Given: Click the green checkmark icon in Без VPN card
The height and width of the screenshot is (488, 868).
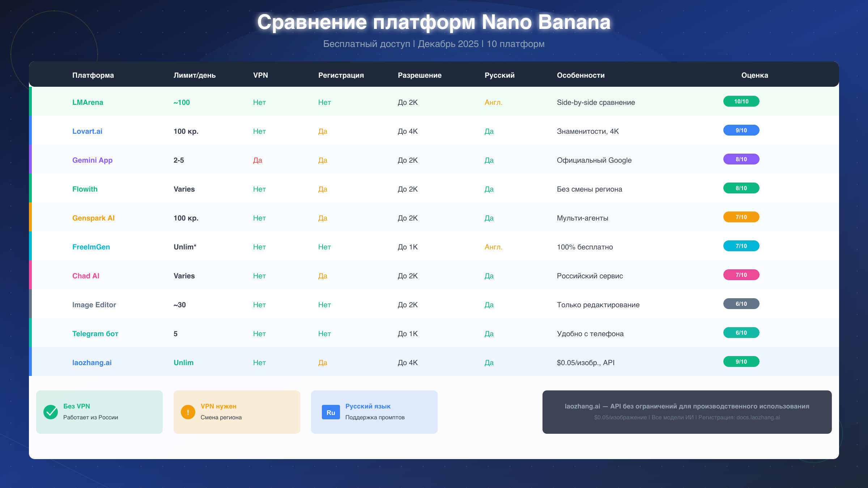Looking at the screenshot, I should pyautogui.click(x=50, y=411).
